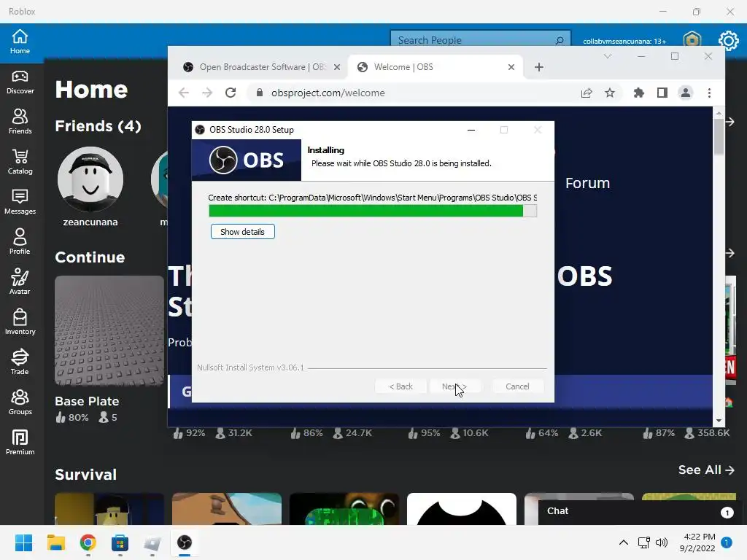This screenshot has height=560, width=747.
Task: Click the Chrome back arrow
Action: pos(184,93)
